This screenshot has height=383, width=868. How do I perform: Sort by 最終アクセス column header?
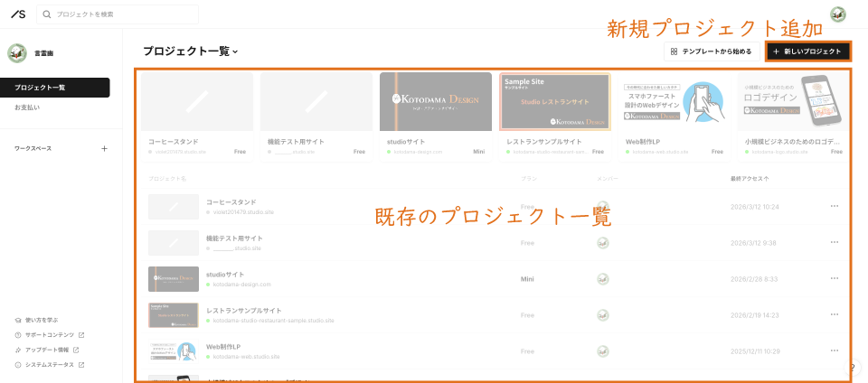pyautogui.click(x=750, y=179)
